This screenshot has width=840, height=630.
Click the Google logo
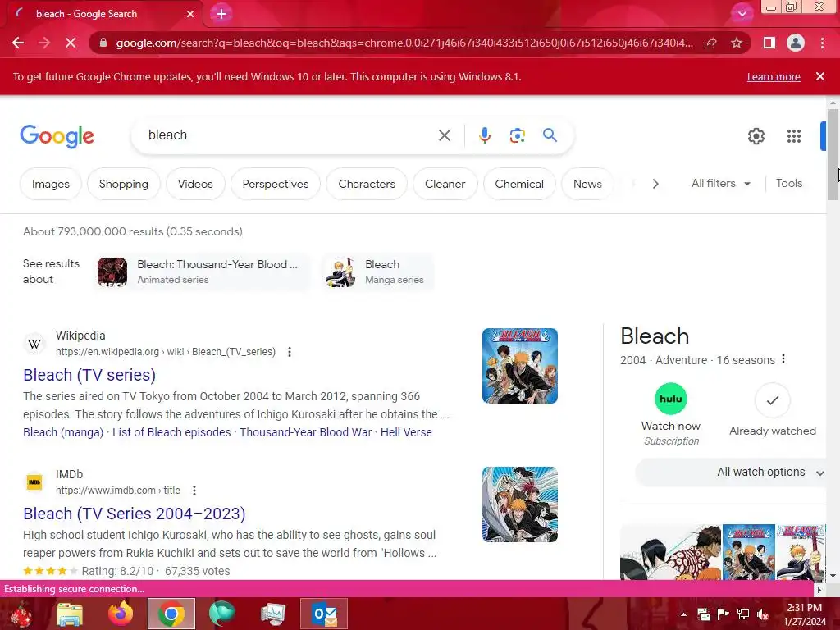pos(57,136)
